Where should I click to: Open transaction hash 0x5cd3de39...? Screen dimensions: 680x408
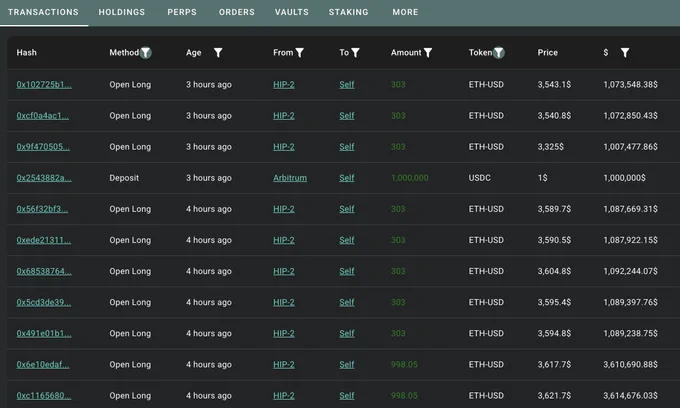pyautogui.click(x=44, y=303)
